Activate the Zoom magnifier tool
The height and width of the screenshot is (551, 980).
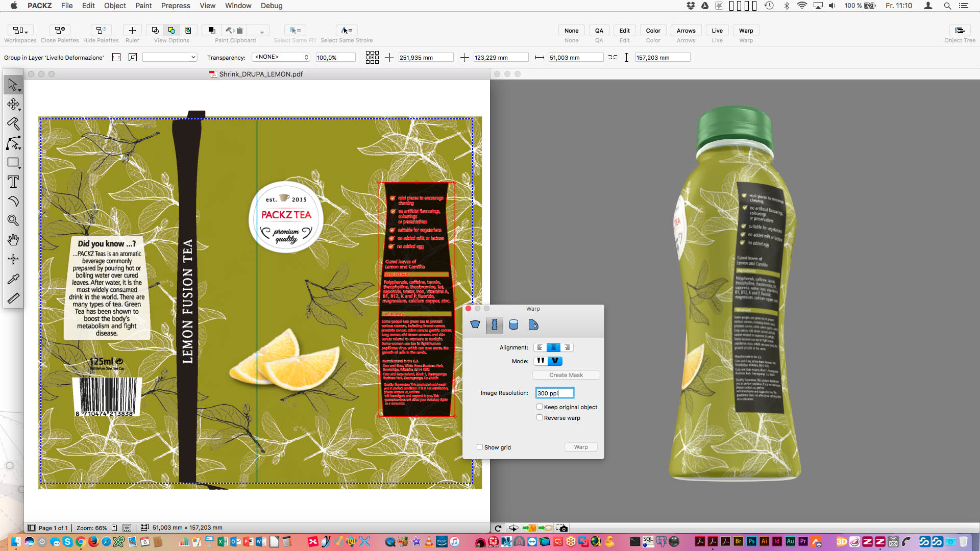[x=13, y=220]
